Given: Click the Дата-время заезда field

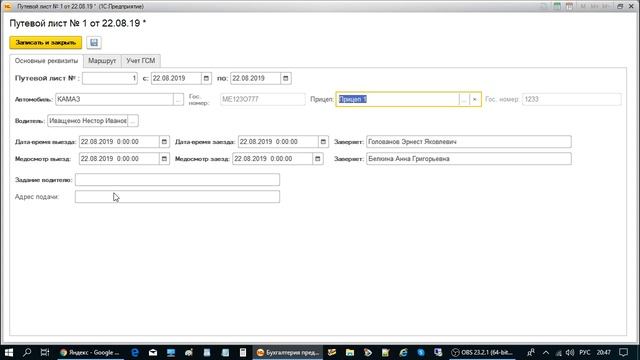Looking at the screenshot, I should (x=278, y=142).
